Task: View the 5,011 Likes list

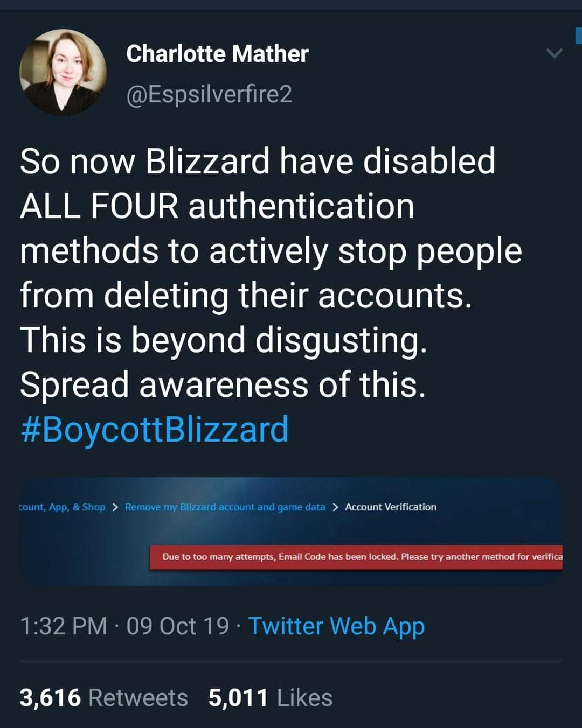Action: point(270,698)
